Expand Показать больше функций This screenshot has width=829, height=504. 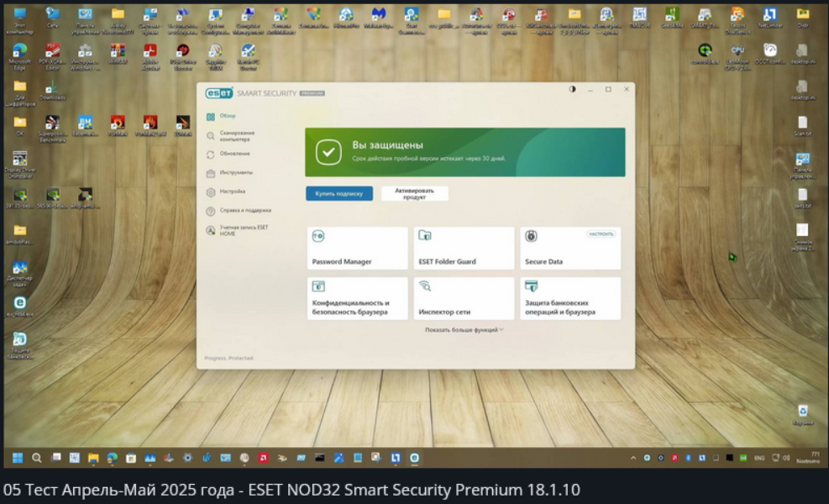click(x=464, y=330)
